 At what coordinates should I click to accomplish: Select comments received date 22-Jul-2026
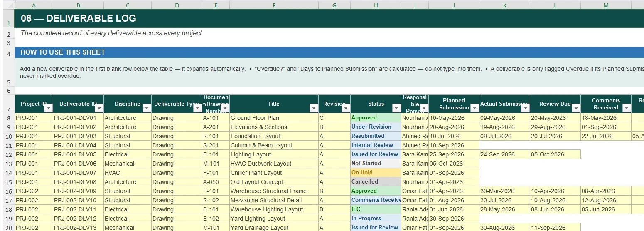click(606, 136)
